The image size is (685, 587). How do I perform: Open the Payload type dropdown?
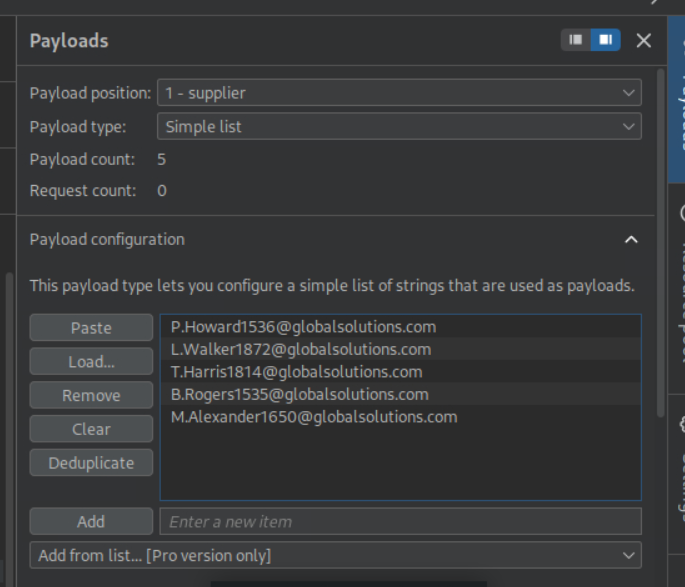point(398,127)
